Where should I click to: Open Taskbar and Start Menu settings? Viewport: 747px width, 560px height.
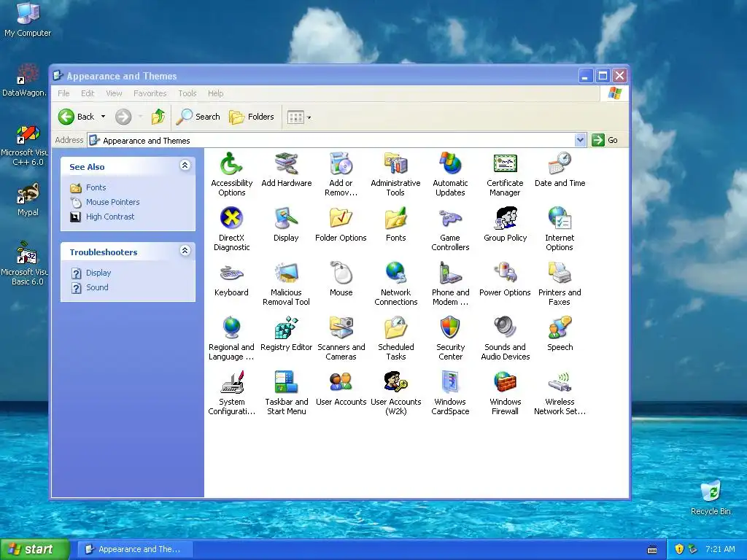tap(286, 393)
